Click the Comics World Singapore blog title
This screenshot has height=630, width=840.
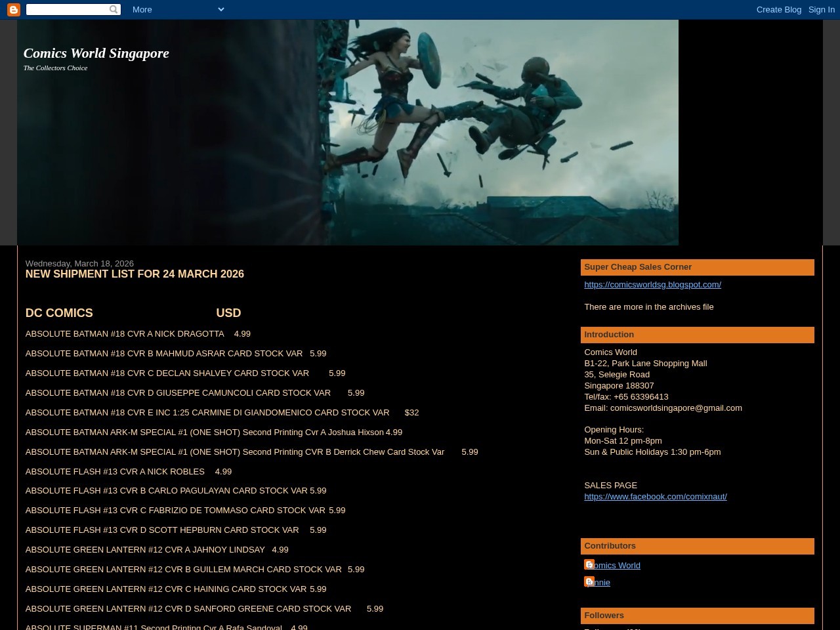(x=96, y=53)
